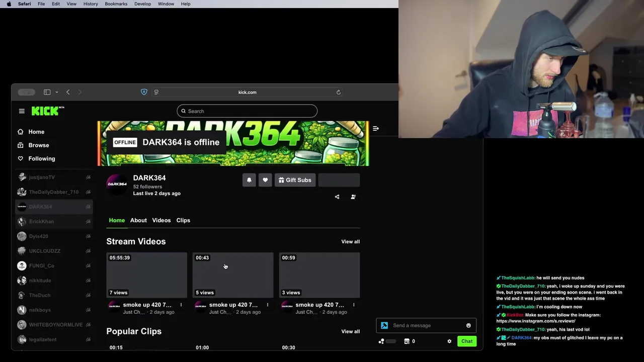The height and width of the screenshot is (362, 644).
Task: Open TheDuch channel in sidebar
Action: coord(54,295)
